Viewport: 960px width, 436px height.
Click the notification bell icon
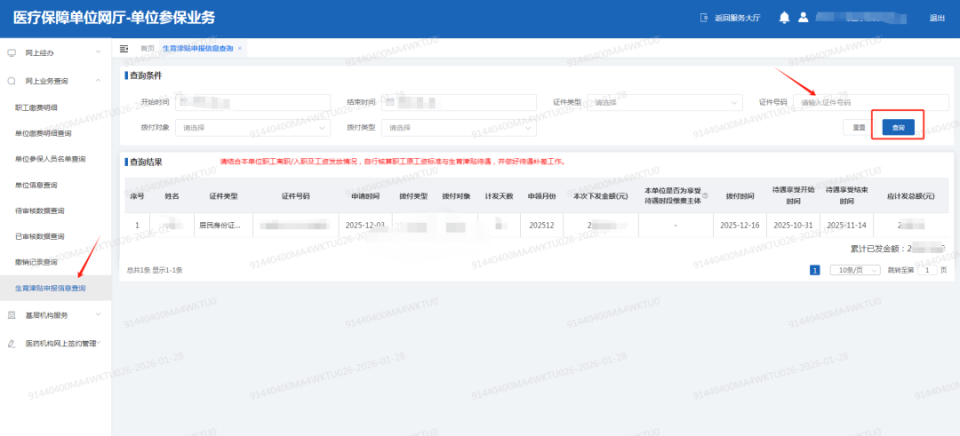coord(784,18)
